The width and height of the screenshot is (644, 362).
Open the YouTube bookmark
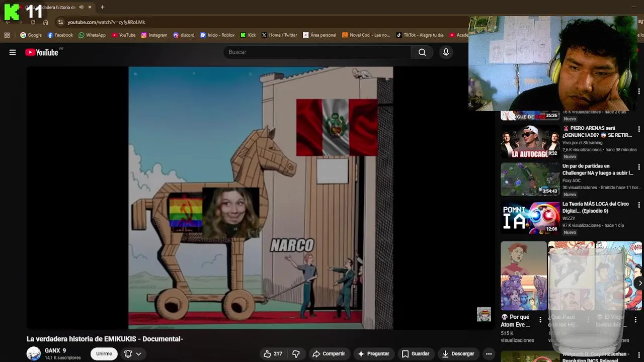pos(123,35)
